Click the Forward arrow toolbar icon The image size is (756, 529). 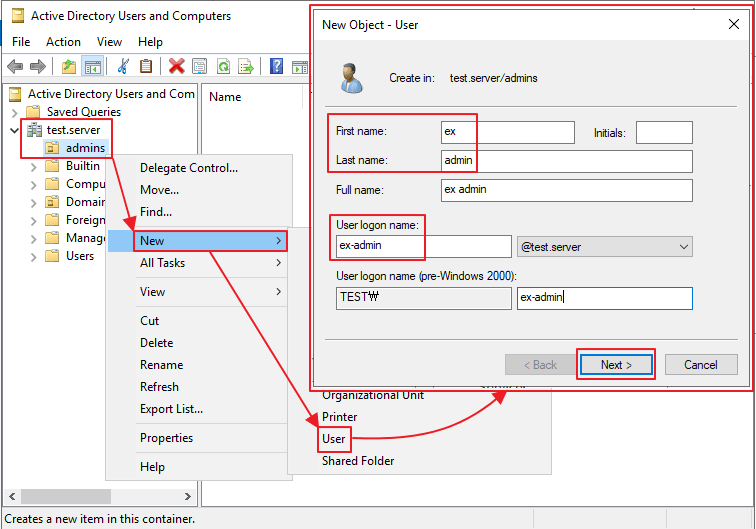(x=38, y=66)
